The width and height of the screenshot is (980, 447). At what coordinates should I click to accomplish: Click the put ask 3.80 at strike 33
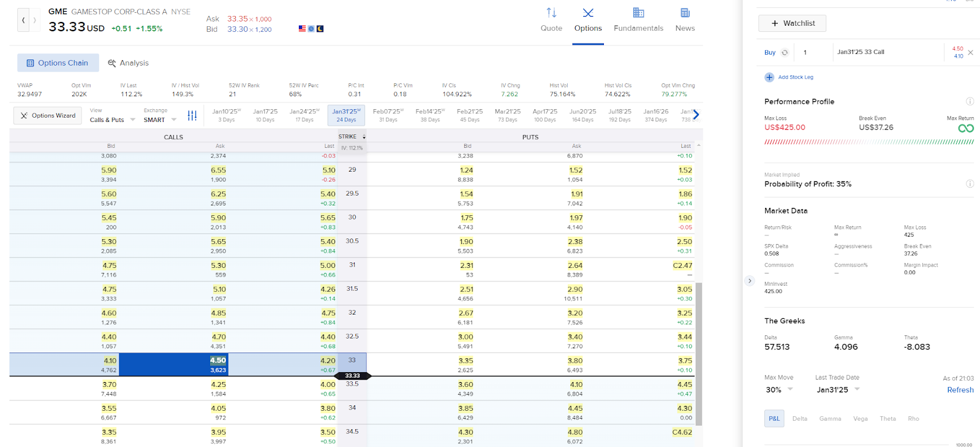coord(575,361)
